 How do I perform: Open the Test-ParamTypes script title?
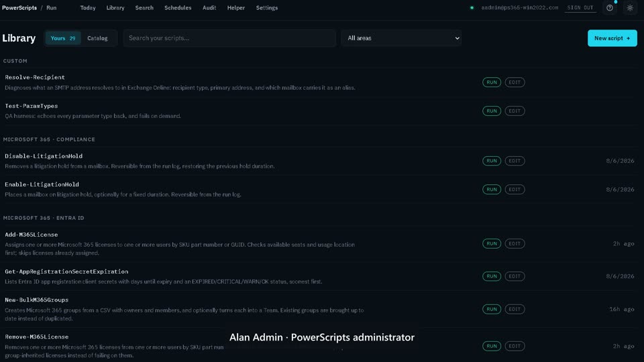pos(32,106)
